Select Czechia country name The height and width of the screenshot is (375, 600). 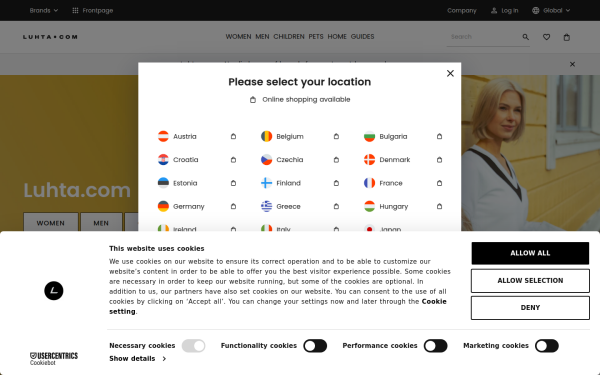pyautogui.click(x=290, y=160)
